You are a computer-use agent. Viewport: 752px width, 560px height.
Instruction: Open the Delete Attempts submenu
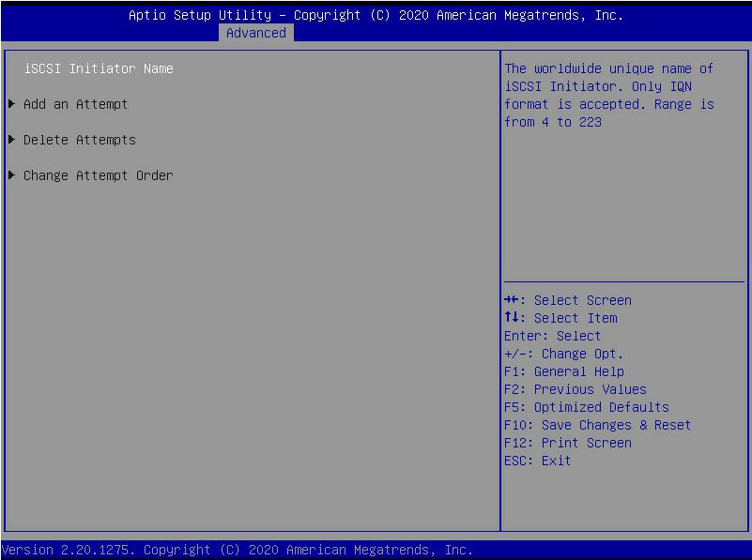(x=80, y=140)
